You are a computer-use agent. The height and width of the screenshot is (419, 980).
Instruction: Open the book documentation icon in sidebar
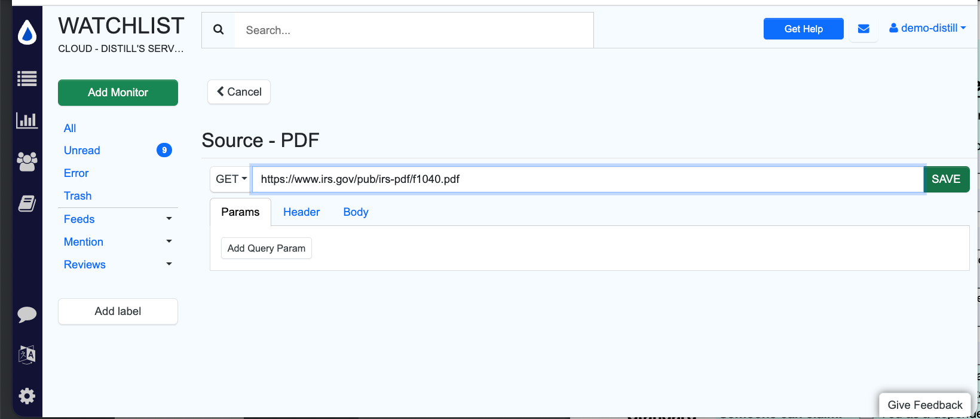point(27,204)
